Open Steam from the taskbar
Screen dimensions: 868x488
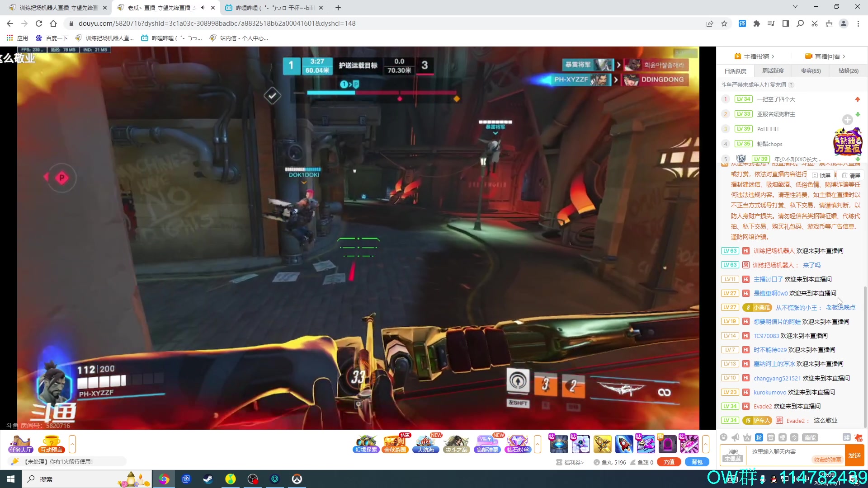tap(208, 479)
